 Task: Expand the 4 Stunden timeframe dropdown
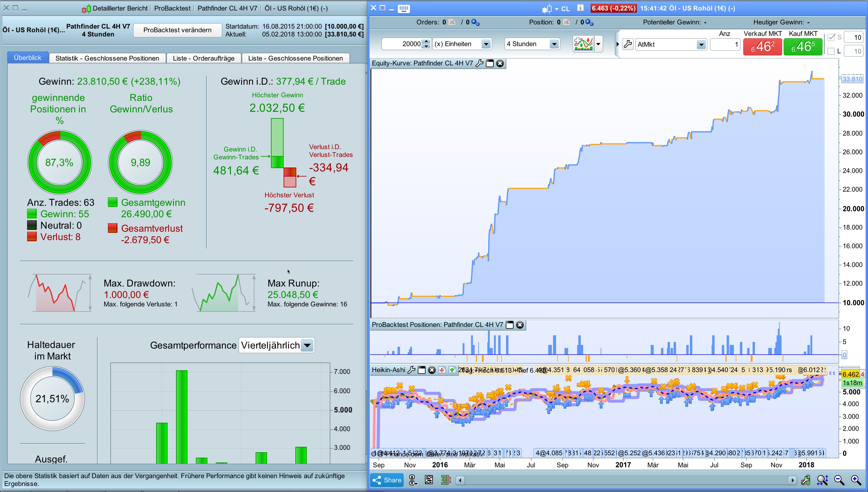[x=554, y=44]
